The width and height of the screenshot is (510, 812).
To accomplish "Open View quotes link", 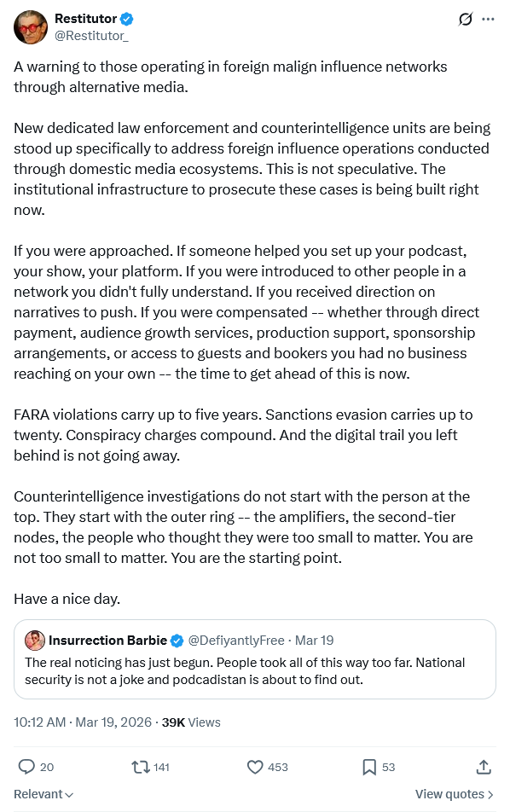I will (x=454, y=794).
